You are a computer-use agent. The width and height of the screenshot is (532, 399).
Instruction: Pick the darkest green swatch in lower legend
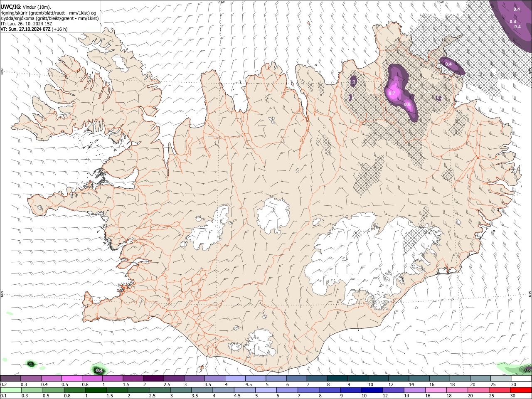(x=96, y=390)
